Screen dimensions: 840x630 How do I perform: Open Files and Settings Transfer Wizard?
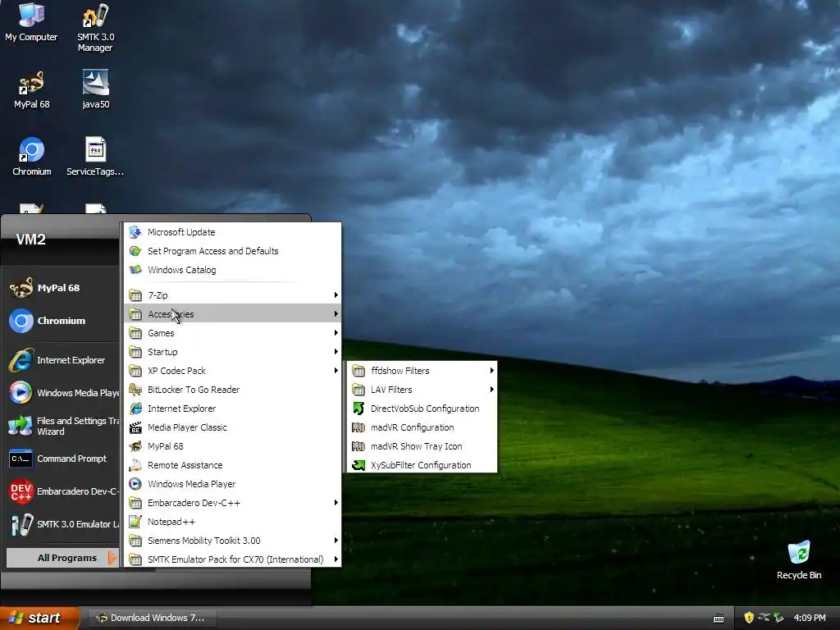pyautogui.click(x=62, y=426)
